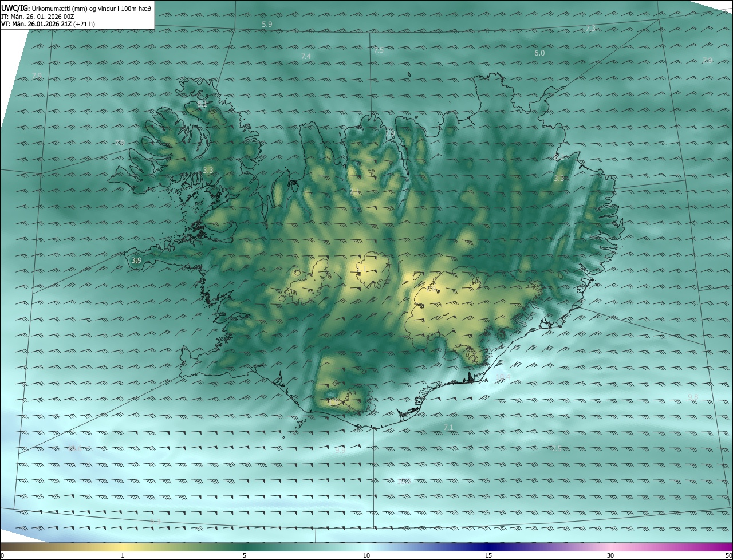Click the valid time line 'VT: Mán. 26.01.2026 21Z'
The height and width of the screenshot is (560, 733).
(x=36, y=24)
